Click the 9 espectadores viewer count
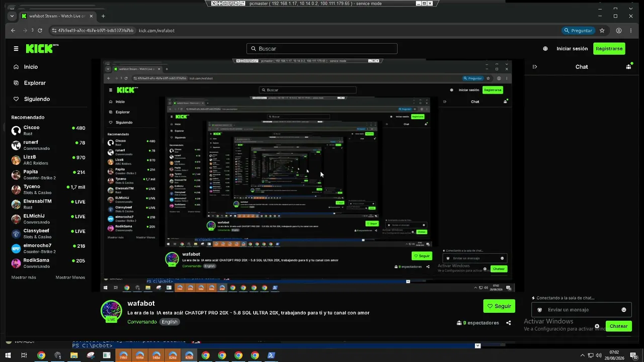The image size is (644, 362). click(478, 323)
